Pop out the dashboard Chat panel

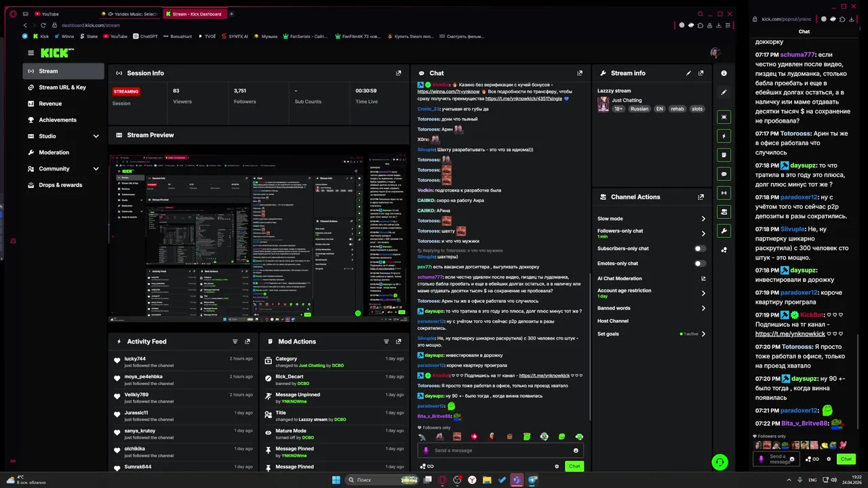coord(580,73)
